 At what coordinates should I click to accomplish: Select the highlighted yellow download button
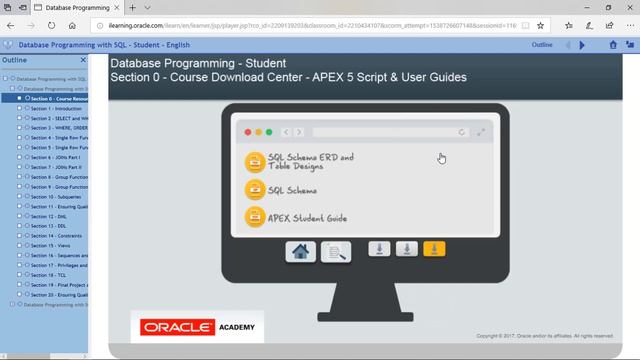coord(434,249)
